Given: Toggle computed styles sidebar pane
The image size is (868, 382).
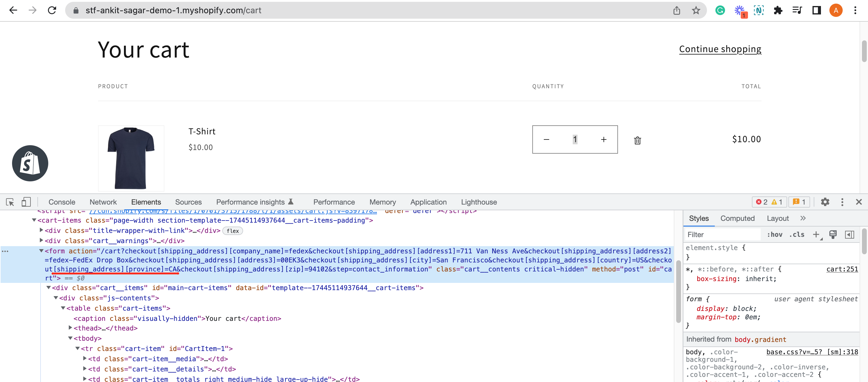Looking at the screenshot, I should tap(850, 235).
